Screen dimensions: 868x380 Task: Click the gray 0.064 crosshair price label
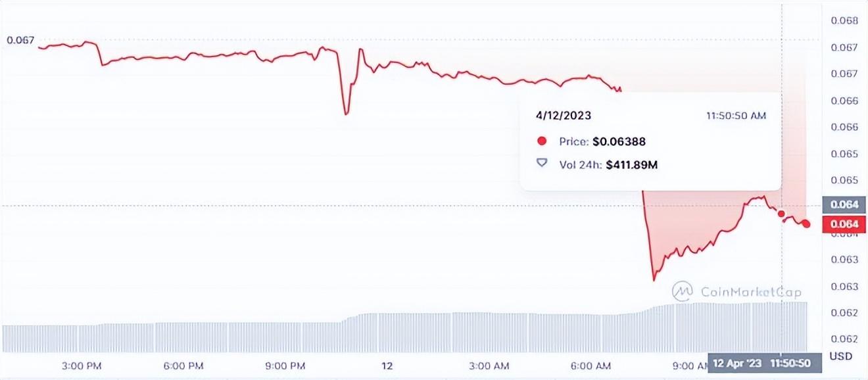pyautogui.click(x=844, y=204)
